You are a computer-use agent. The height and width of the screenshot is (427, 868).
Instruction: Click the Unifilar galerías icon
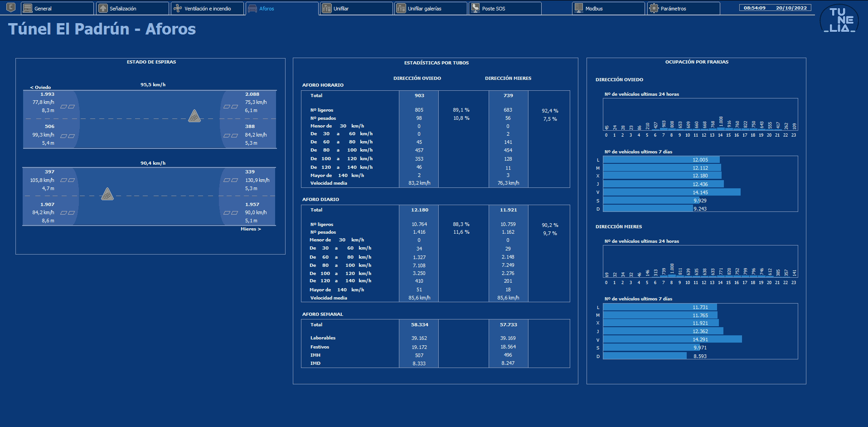tap(401, 8)
